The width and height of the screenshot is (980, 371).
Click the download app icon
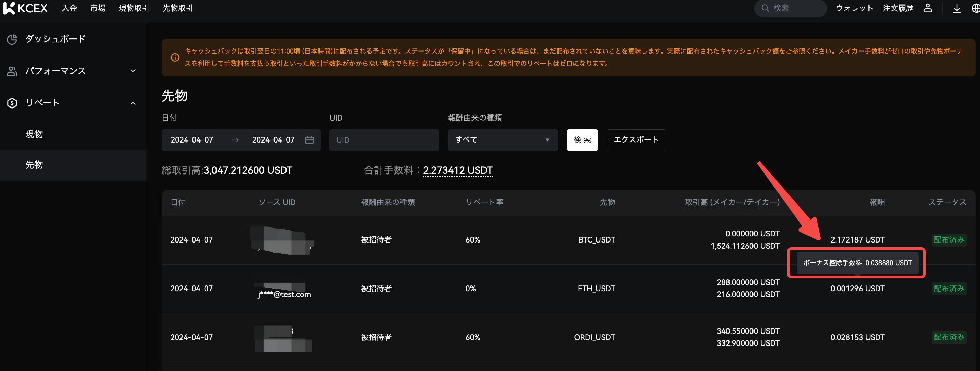pos(956,8)
